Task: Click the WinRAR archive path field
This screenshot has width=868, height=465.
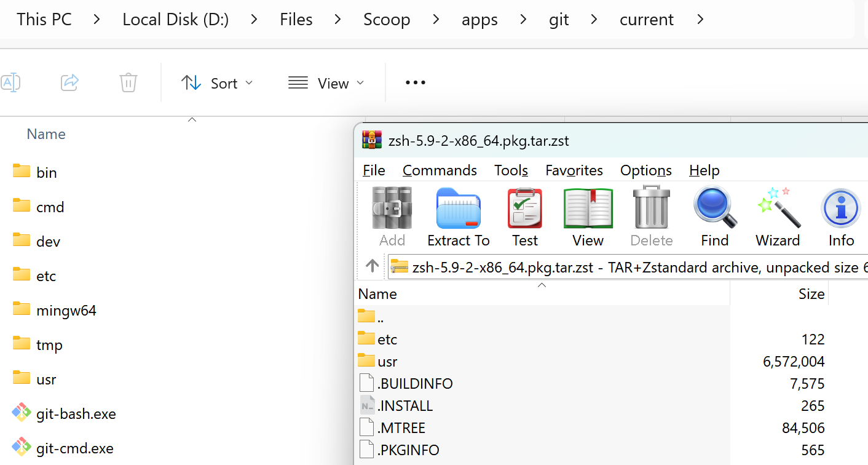Action: [628, 267]
